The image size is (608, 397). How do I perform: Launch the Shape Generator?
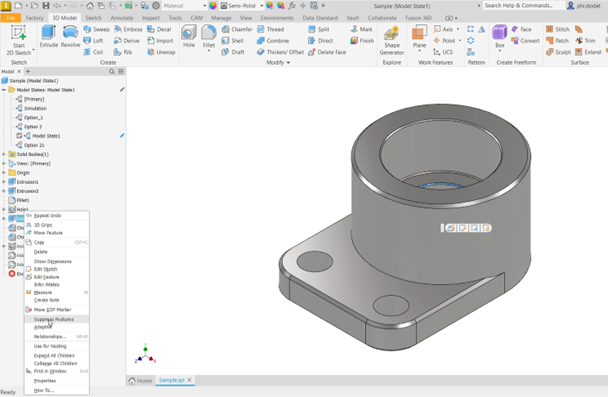392,41
